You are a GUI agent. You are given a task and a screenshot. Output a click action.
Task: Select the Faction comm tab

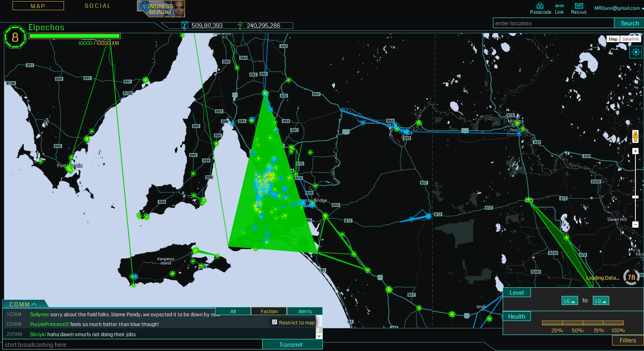tap(269, 311)
